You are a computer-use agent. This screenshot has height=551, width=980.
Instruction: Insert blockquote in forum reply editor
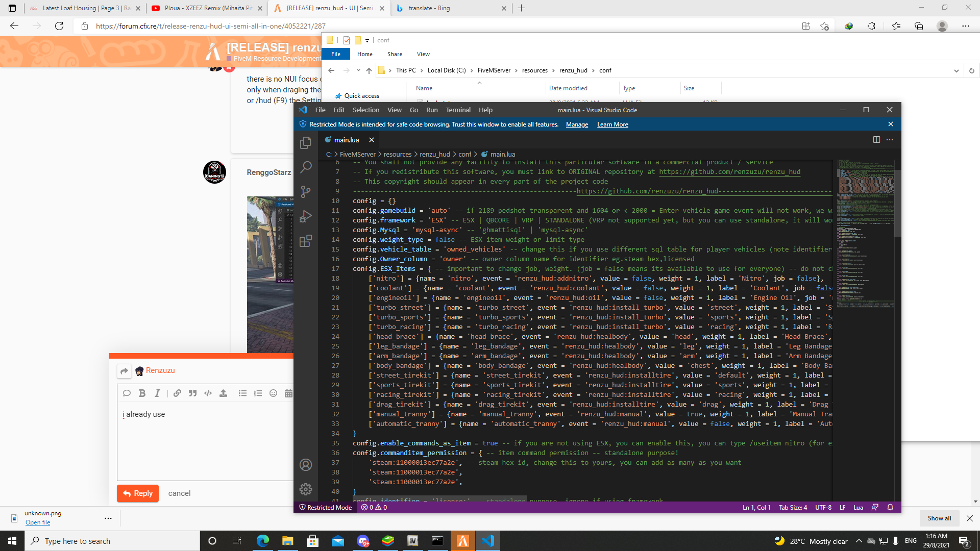192,393
